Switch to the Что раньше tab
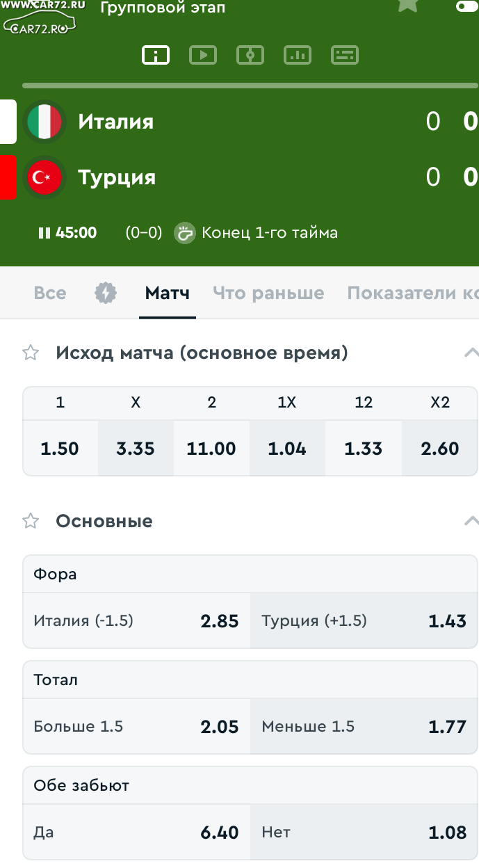Viewport: 479px width, 868px height. pos(268,293)
